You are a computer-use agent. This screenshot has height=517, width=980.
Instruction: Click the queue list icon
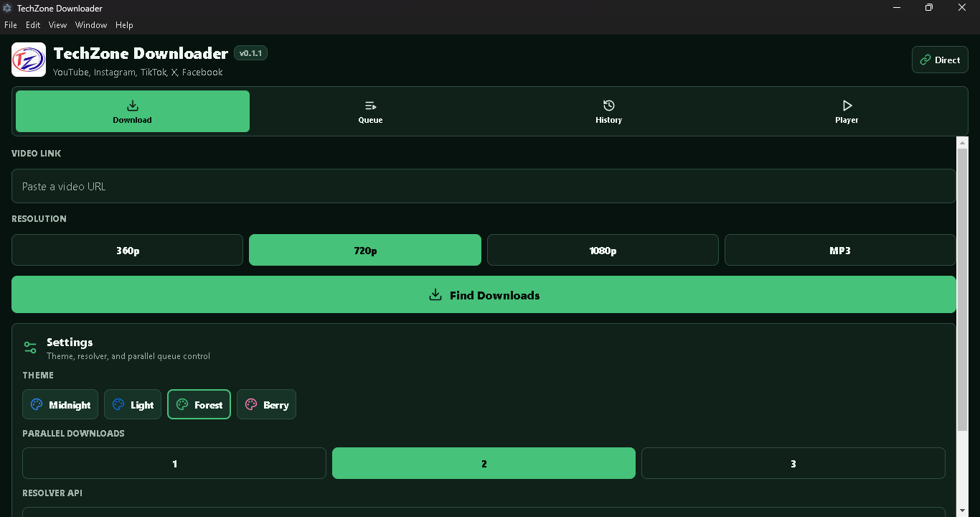tap(370, 106)
